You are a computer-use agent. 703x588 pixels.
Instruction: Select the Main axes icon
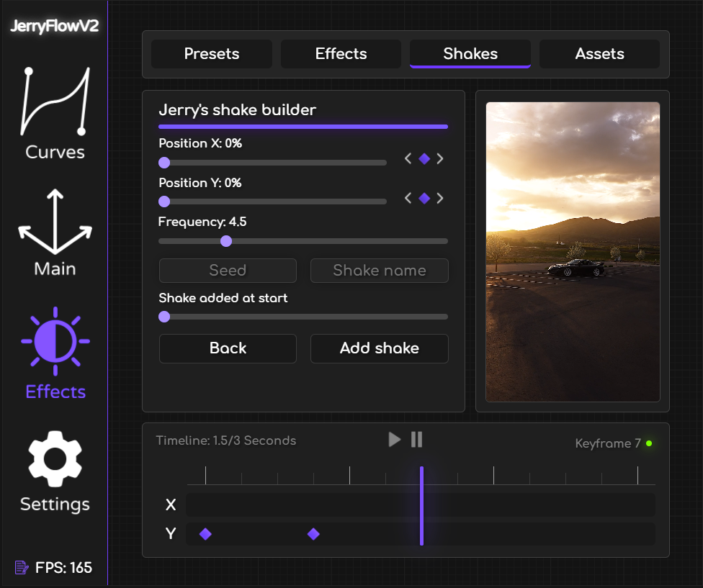coord(55,222)
